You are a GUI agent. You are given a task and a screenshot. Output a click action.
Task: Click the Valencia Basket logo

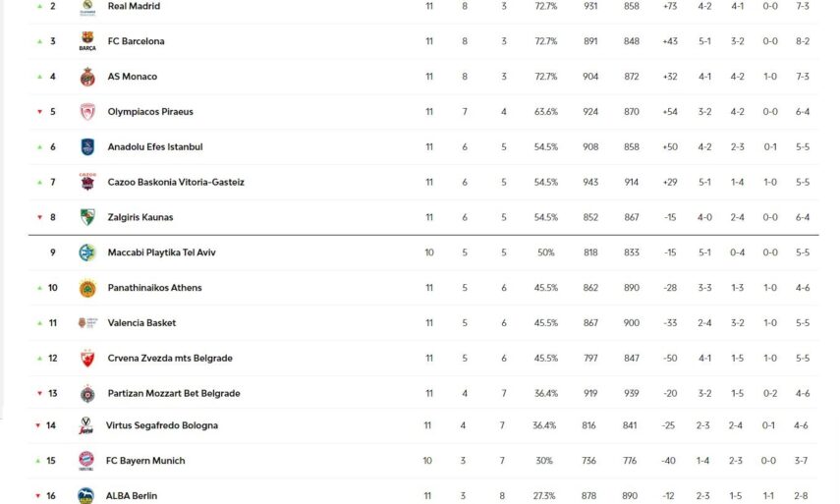(86, 323)
